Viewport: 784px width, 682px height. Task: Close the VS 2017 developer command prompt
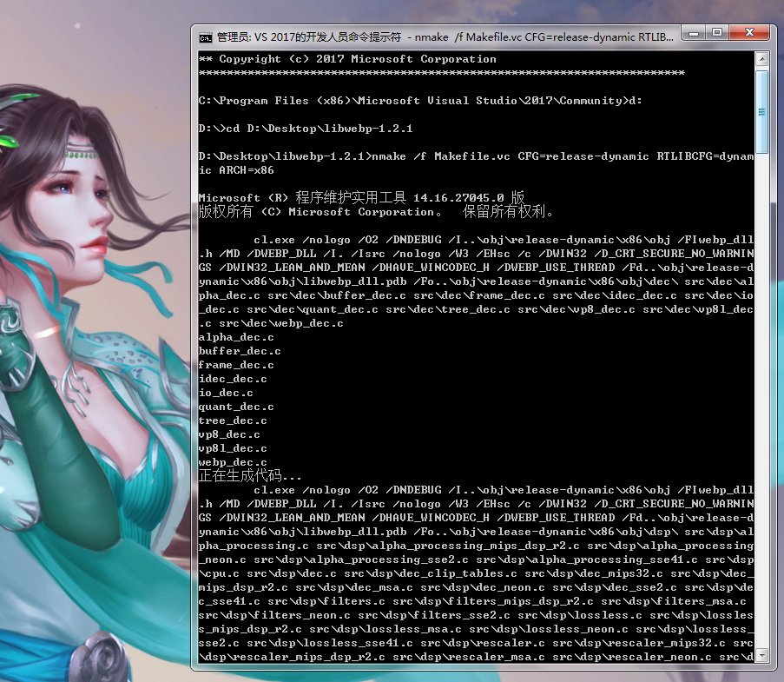749,33
